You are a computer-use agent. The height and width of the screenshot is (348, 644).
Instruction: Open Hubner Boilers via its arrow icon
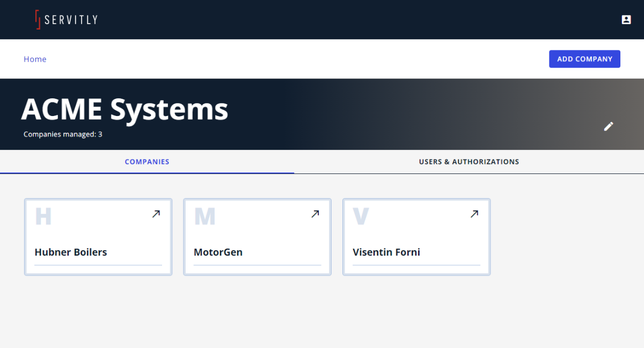(x=156, y=214)
